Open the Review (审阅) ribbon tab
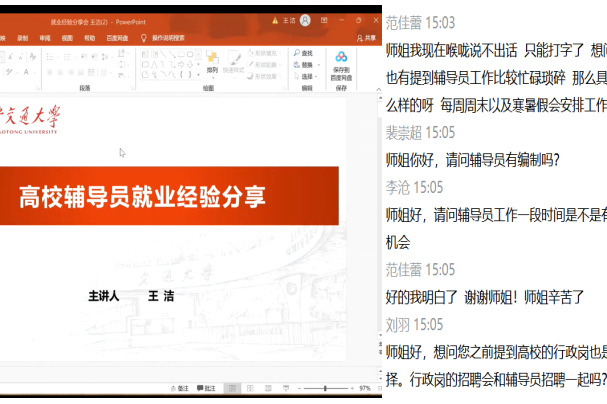This screenshot has height=404, width=607. tap(45, 38)
